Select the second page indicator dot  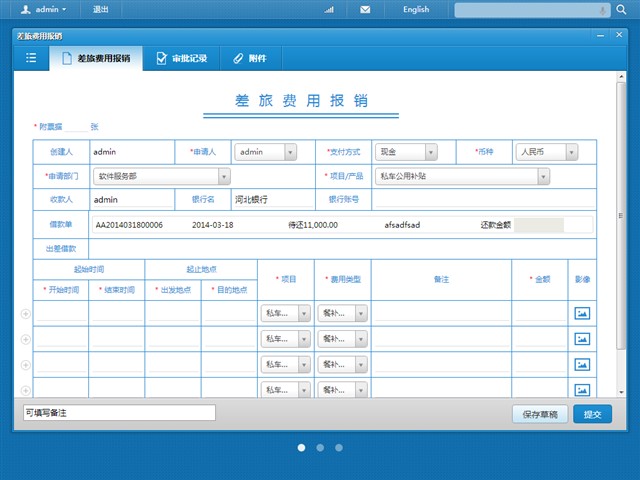(320, 448)
